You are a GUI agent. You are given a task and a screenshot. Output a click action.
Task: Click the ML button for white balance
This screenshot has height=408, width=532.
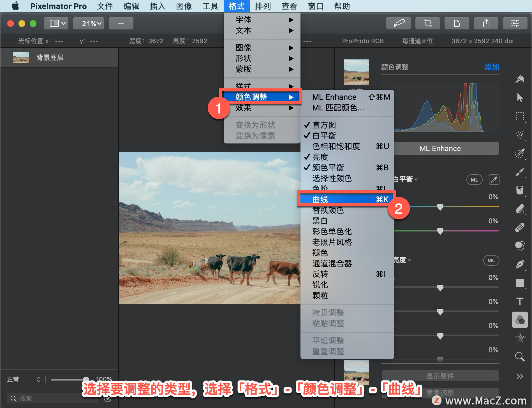[x=474, y=180]
